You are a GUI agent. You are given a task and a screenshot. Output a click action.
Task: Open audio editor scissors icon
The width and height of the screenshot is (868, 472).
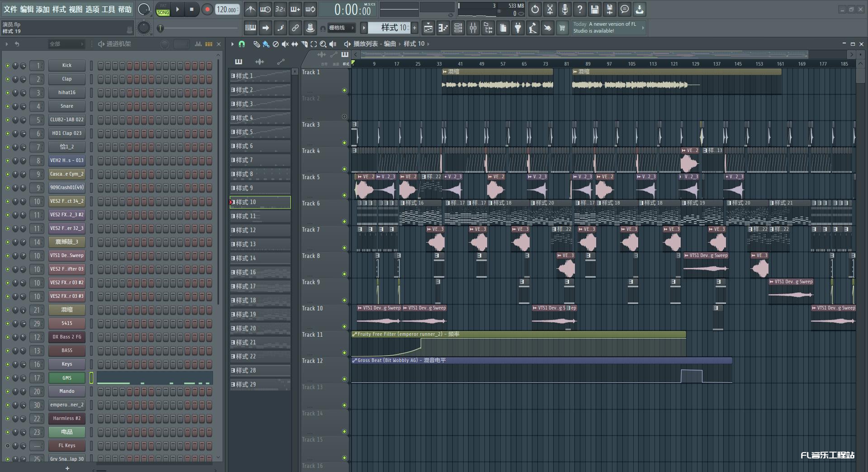coord(550,9)
